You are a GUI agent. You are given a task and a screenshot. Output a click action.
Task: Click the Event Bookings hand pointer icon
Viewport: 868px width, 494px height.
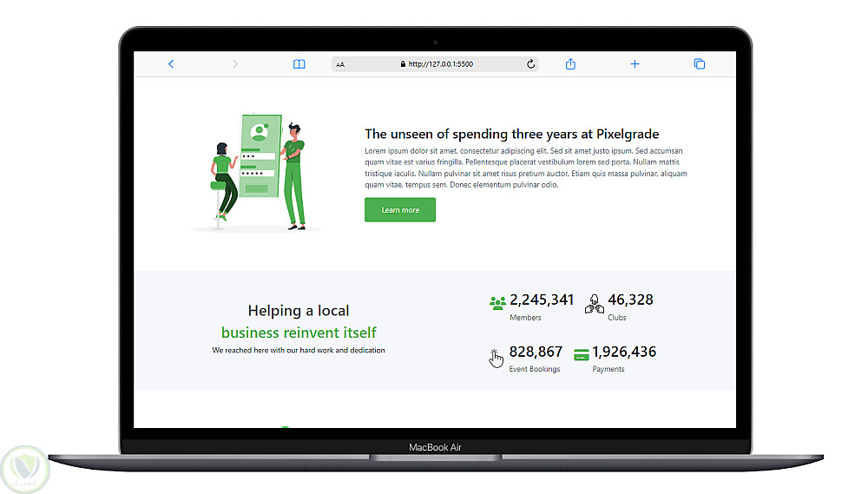click(x=496, y=358)
